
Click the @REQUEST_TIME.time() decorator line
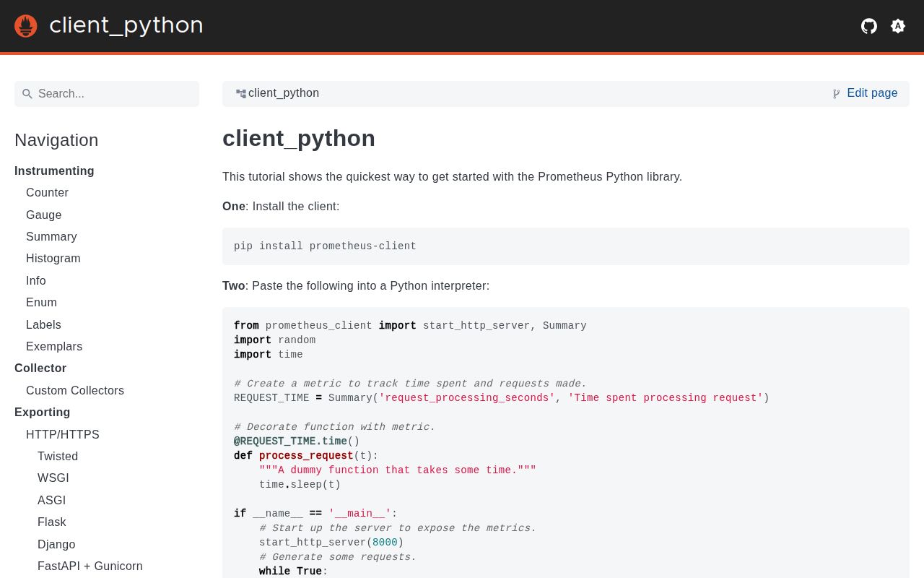point(297,441)
